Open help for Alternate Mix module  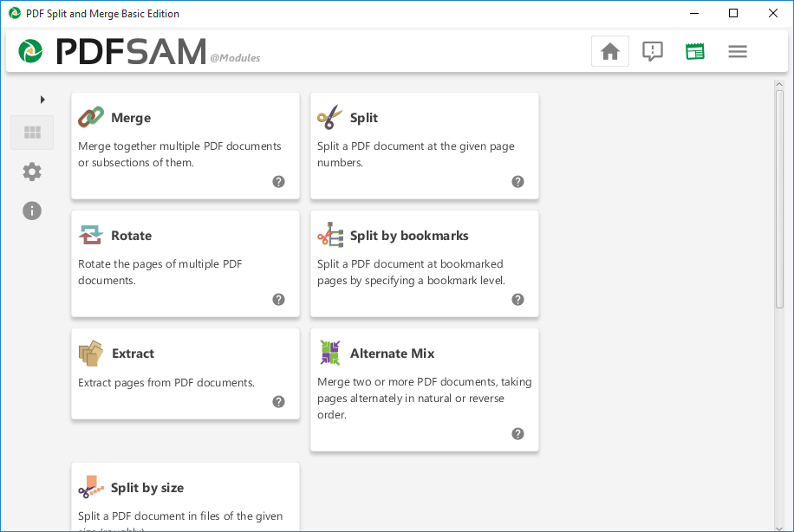(x=517, y=434)
